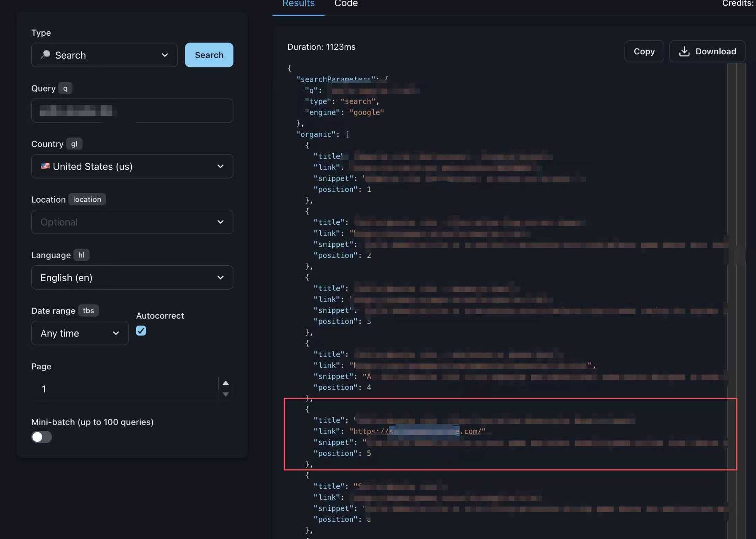Uncheck the Autocorrect checkbox
Screen dimensions: 756x539
tap(141, 331)
